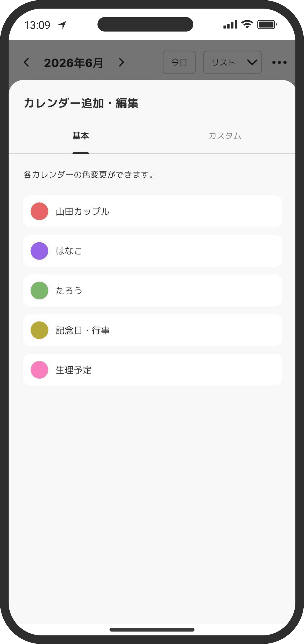Switch to the カスタム tab
Image resolution: width=304 pixels, height=644 pixels.
tap(225, 136)
